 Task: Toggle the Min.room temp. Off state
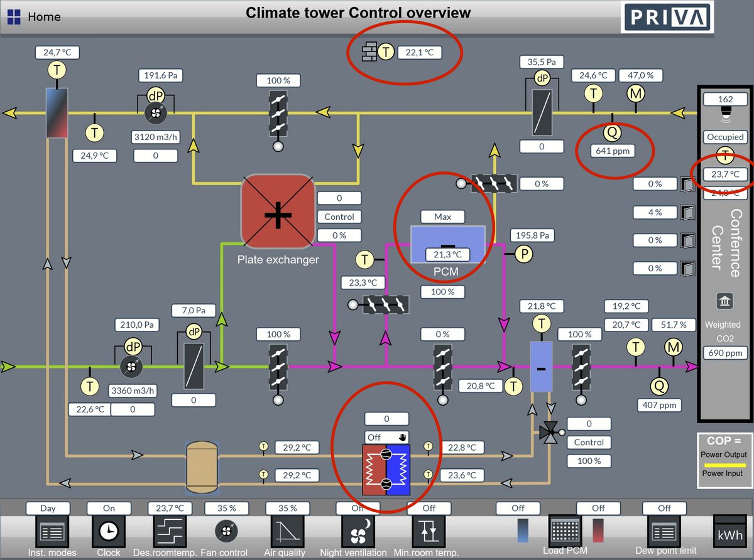(x=429, y=508)
